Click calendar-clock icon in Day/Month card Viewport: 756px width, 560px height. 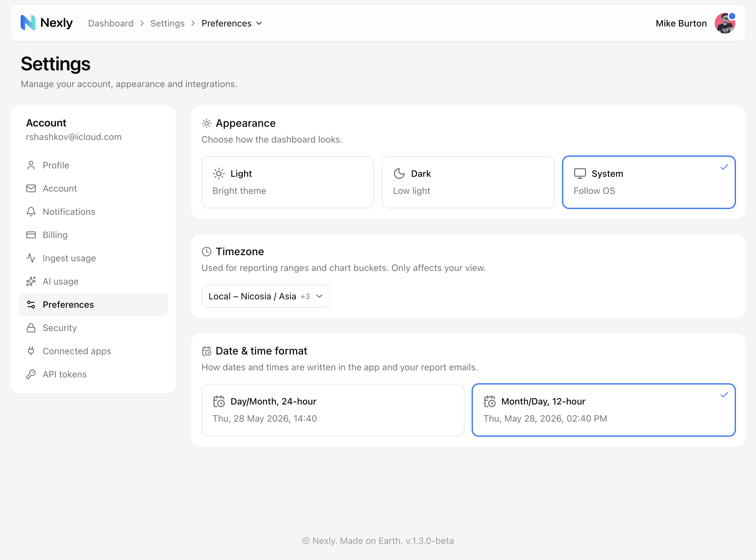click(x=219, y=401)
